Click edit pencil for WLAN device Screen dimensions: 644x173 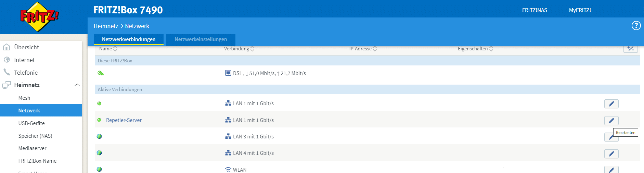611,170
